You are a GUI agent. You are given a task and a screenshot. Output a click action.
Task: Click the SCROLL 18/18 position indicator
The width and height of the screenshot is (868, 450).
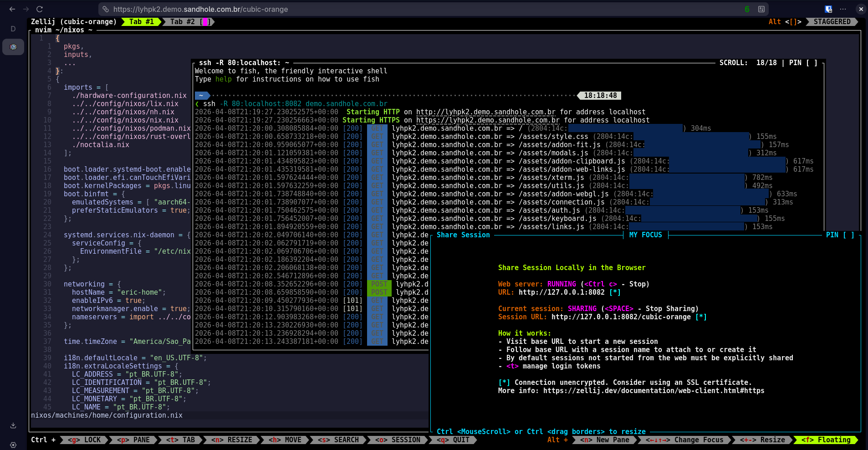coord(748,63)
